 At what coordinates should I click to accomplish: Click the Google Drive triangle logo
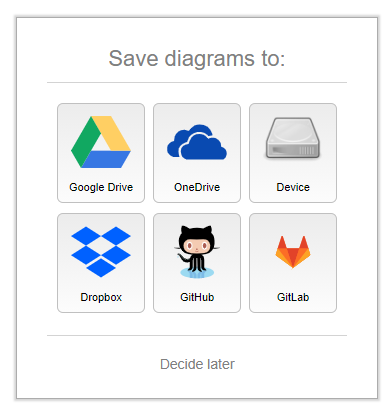coord(101,142)
